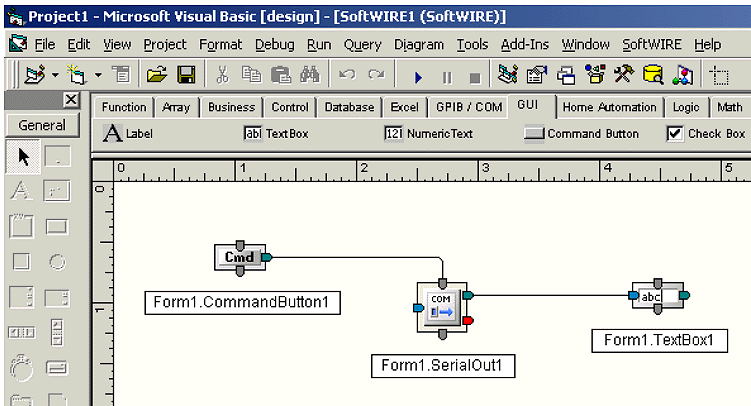Click the Cut scissors icon
Image resolution: width=751 pixels, height=406 pixels.
pyautogui.click(x=222, y=75)
